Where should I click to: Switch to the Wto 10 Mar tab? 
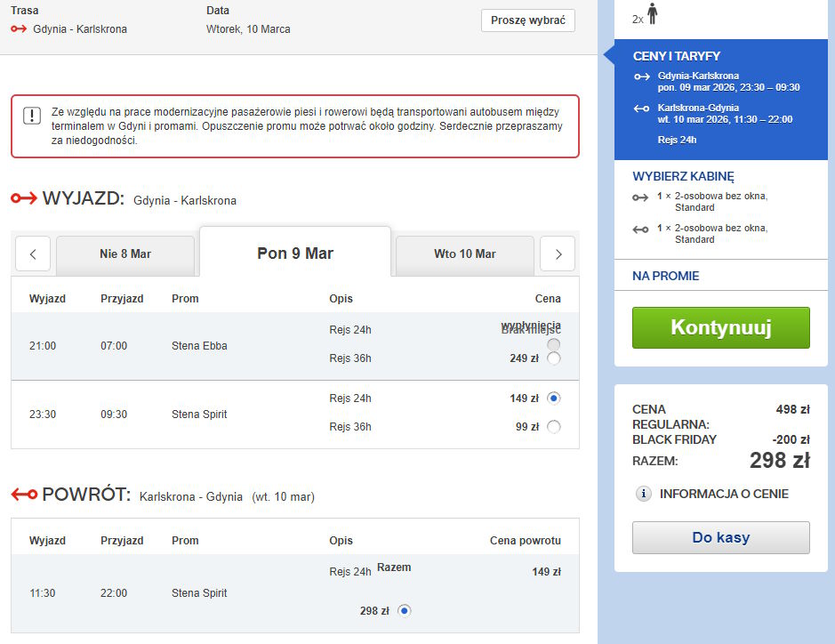(x=464, y=254)
